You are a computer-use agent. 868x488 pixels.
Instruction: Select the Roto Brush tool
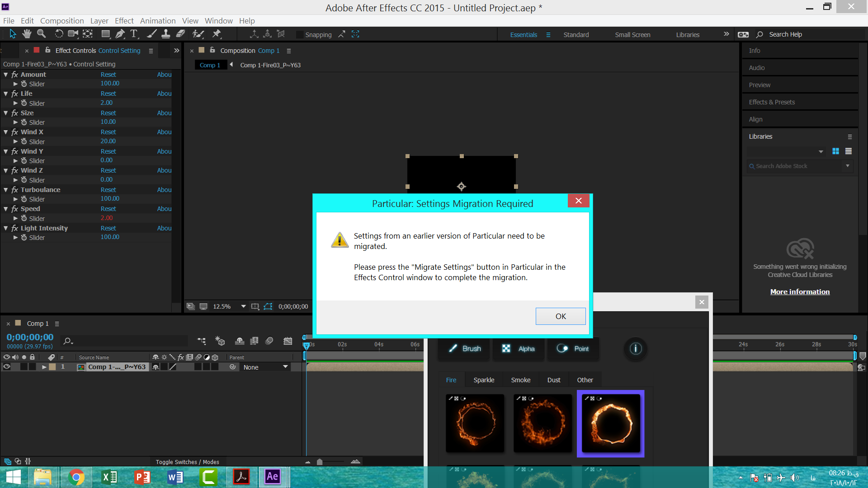tap(198, 34)
